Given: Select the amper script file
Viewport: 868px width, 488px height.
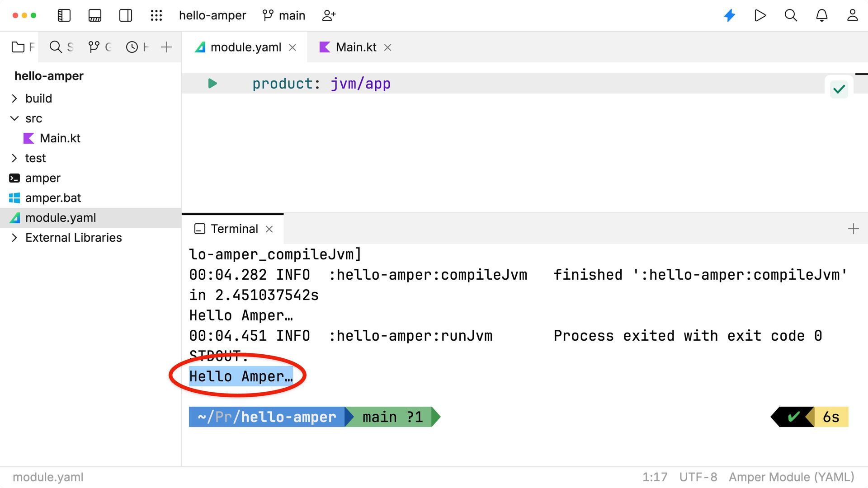Looking at the screenshot, I should (x=43, y=178).
